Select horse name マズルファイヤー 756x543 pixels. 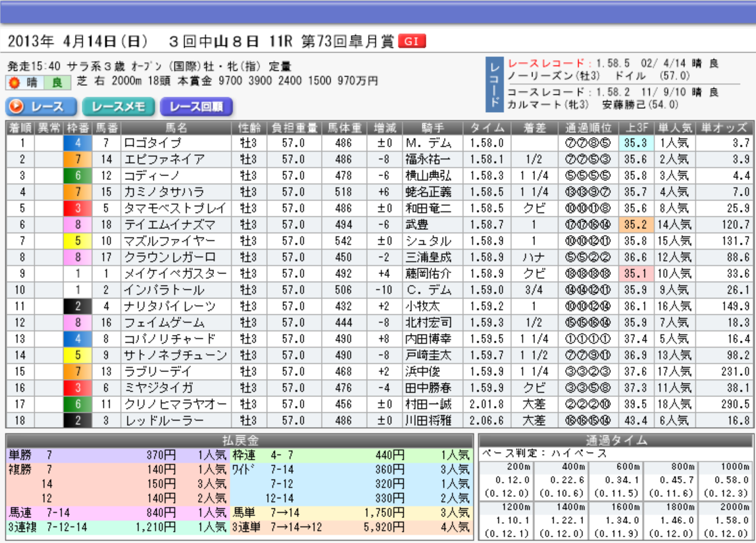coord(170,241)
